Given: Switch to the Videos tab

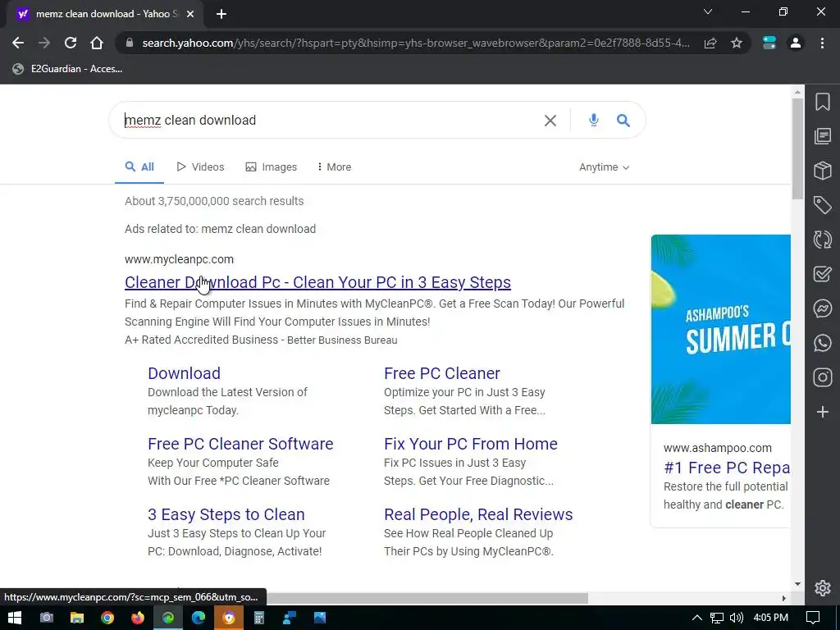Looking at the screenshot, I should tap(200, 167).
